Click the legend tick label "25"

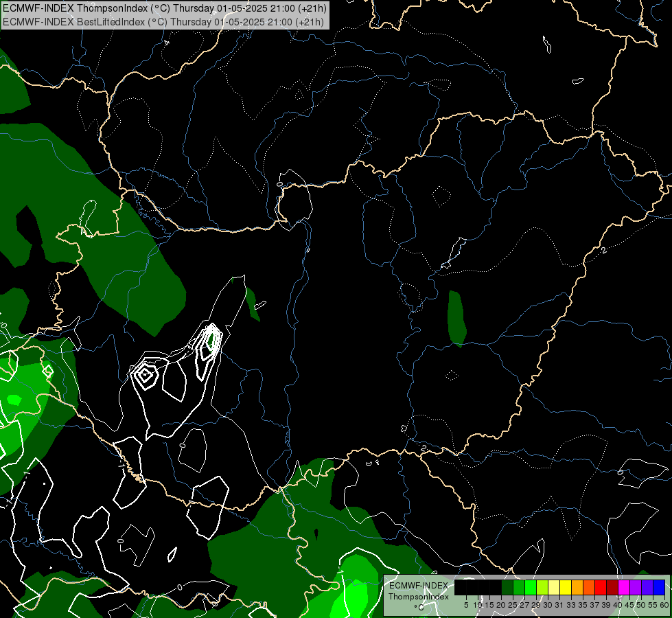pyautogui.click(x=513, y=605)
